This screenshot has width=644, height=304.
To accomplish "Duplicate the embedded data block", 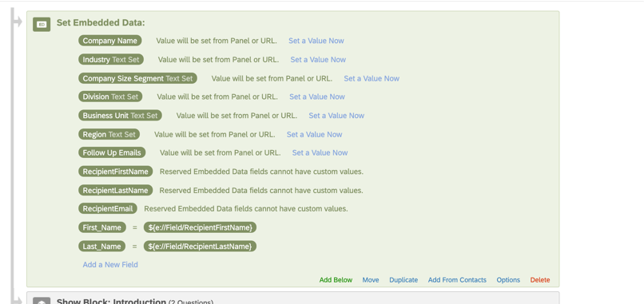I will coord(403,280).
